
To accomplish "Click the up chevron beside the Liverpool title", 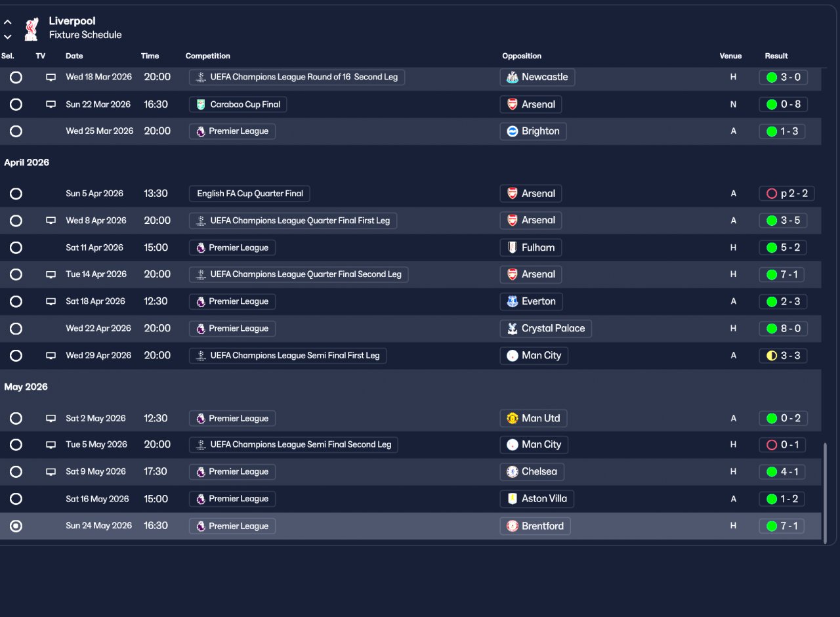I will pyautogui.click(x=8, y=22).
